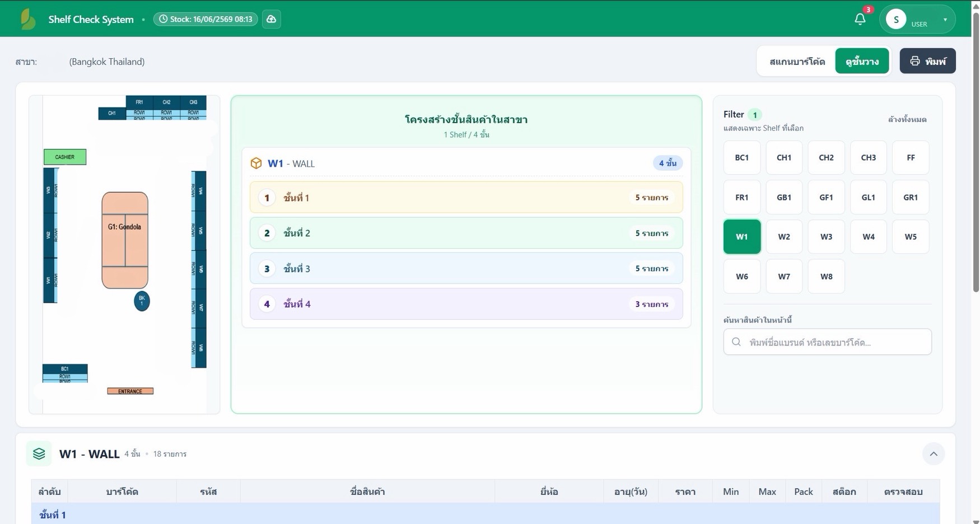The height and width of the screenshot is (524, 980).
Task: Toggle the W4 filter chip
Action: (869, 237)
